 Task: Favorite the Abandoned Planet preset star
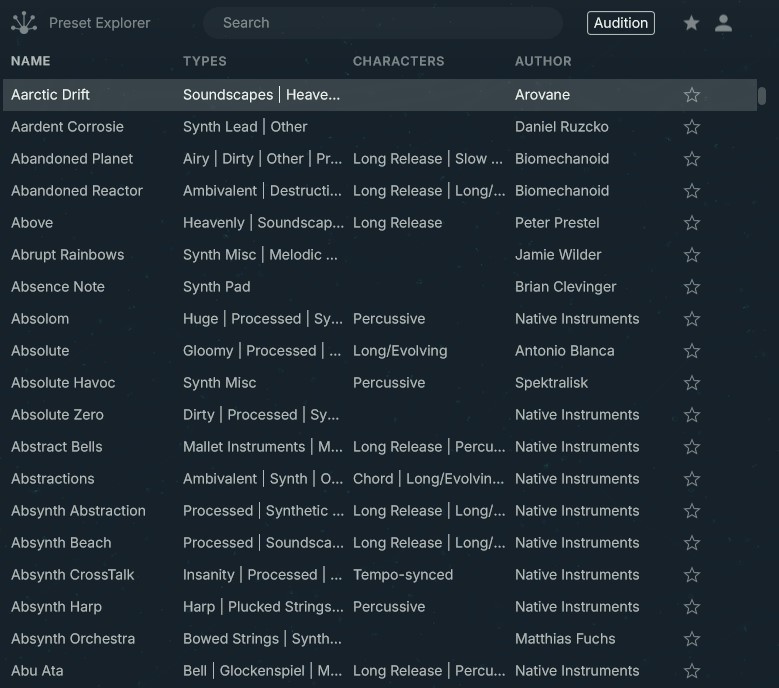click(x=692, y=159)
